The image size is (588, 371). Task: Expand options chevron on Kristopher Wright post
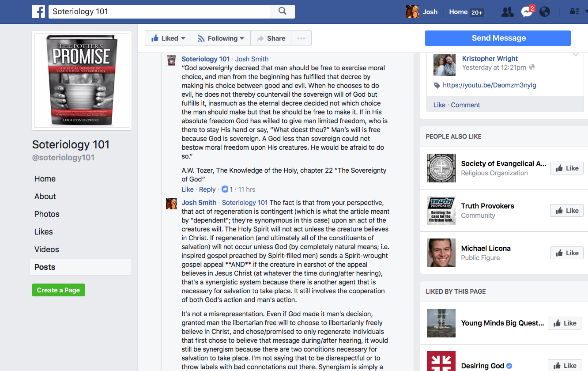click(576, 54)
